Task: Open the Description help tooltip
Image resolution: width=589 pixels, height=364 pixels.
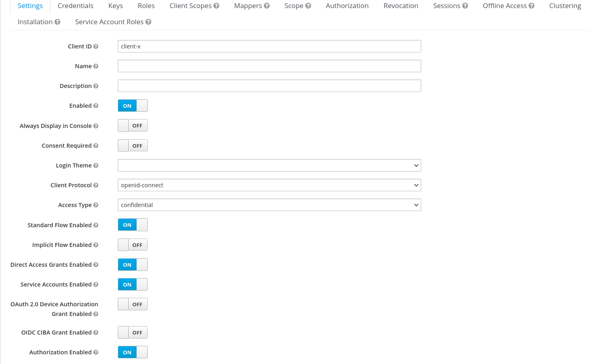Action: (x=96, y=86)
